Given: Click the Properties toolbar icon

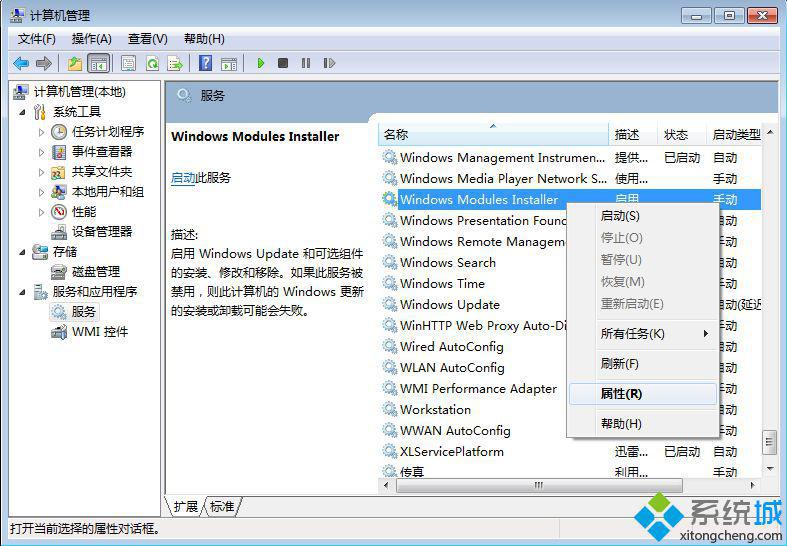Looking at the screenshot, I should tap(128, 63).
